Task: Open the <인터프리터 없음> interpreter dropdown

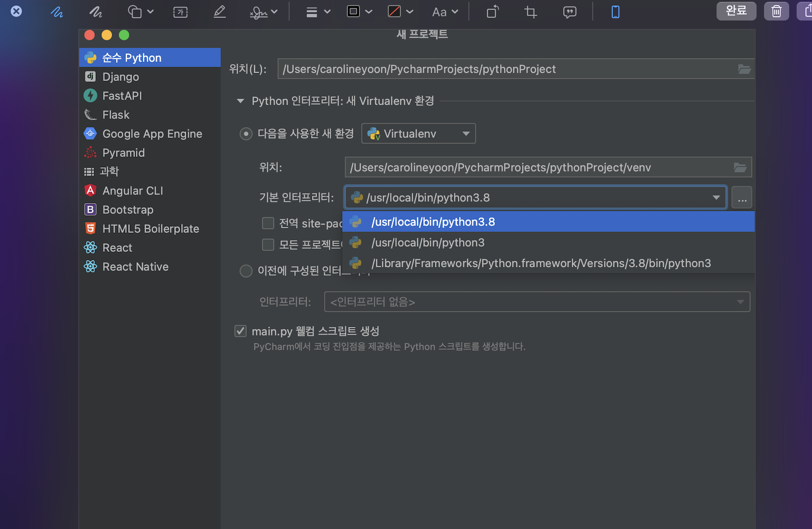Action: coord(537,302)
